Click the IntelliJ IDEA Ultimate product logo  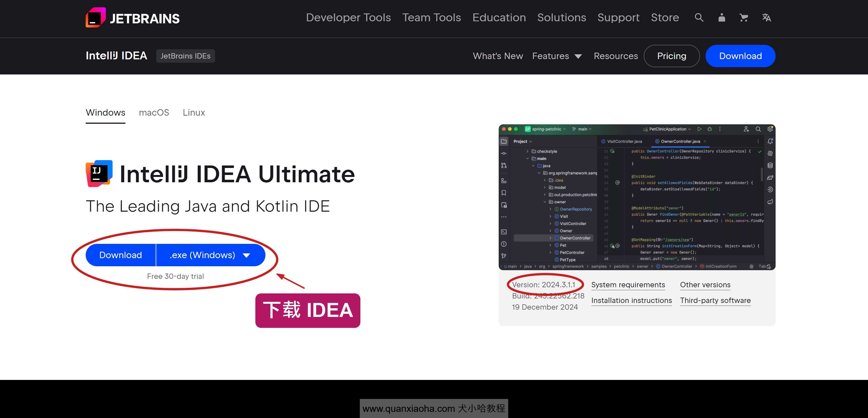click(x=99, y=174)
